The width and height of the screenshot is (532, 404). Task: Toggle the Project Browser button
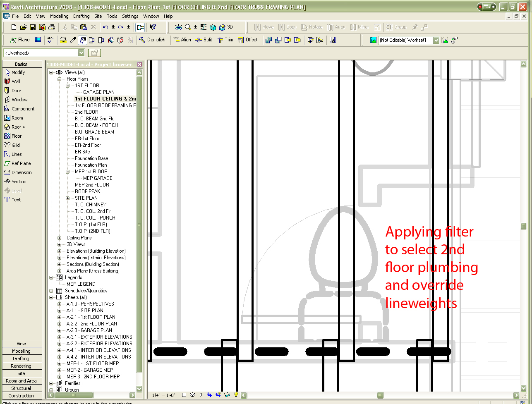tap(140, 27)
